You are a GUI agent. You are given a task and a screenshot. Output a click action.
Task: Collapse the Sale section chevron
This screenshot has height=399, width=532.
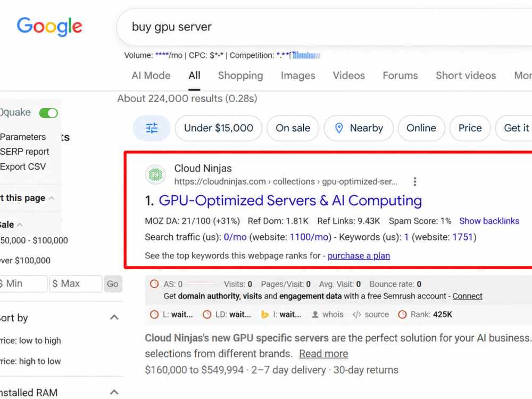pos(20,225)
